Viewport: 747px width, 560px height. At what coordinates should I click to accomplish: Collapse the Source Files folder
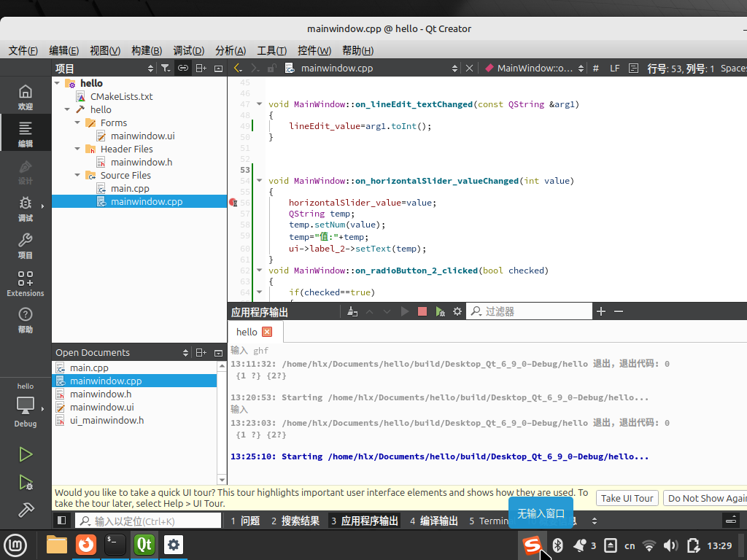point(77,175)
